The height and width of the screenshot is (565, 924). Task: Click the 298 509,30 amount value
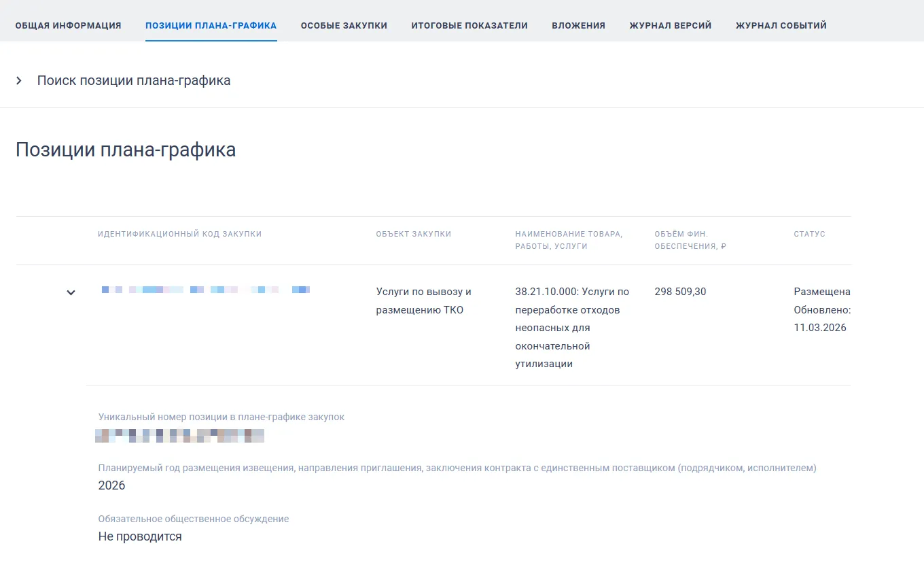point(680,292)
